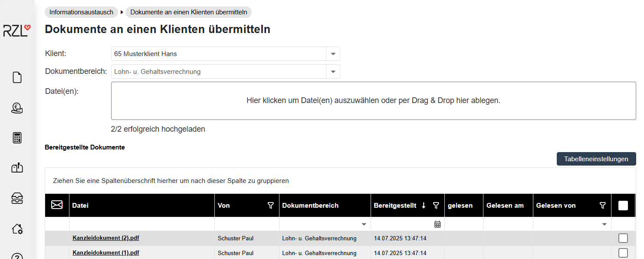
Task: Check the box for Kanzleidokument (1).pdf
Action: [623, 253]
